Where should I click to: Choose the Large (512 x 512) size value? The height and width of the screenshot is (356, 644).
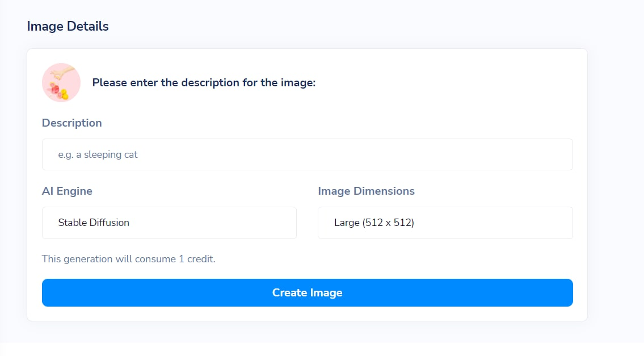(374, 223)
